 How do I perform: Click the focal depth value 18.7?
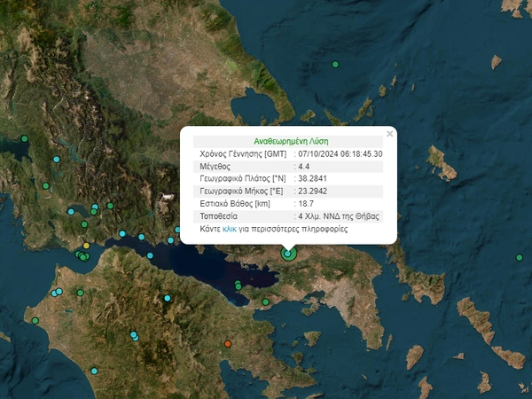pos(306,203)
